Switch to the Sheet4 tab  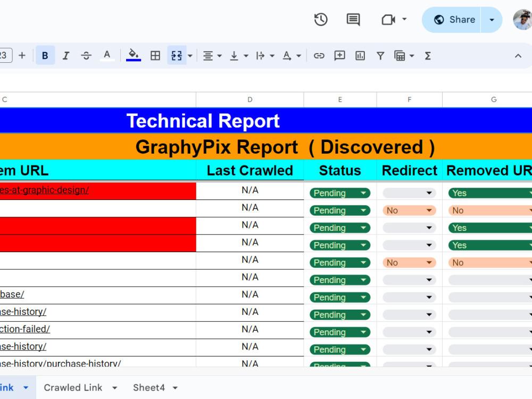148,387
